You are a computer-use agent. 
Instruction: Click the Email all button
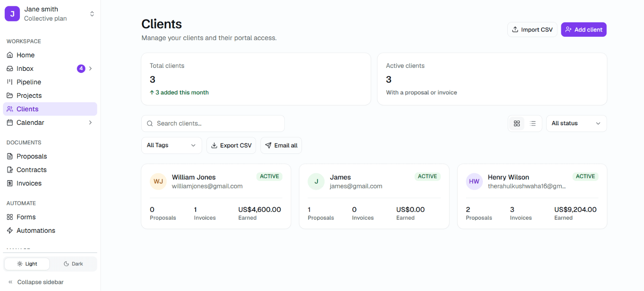coord(281,145)
